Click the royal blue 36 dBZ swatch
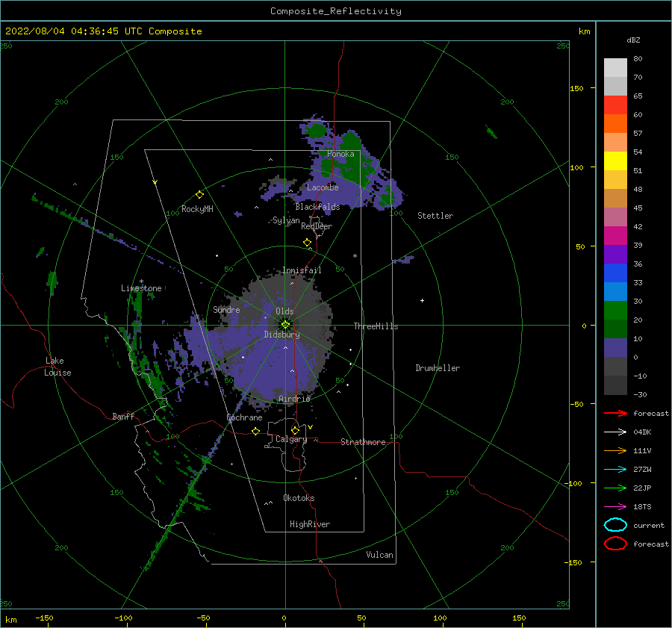Image resolution: width=672 pixels, height=628 pixels. pos(615,273)
